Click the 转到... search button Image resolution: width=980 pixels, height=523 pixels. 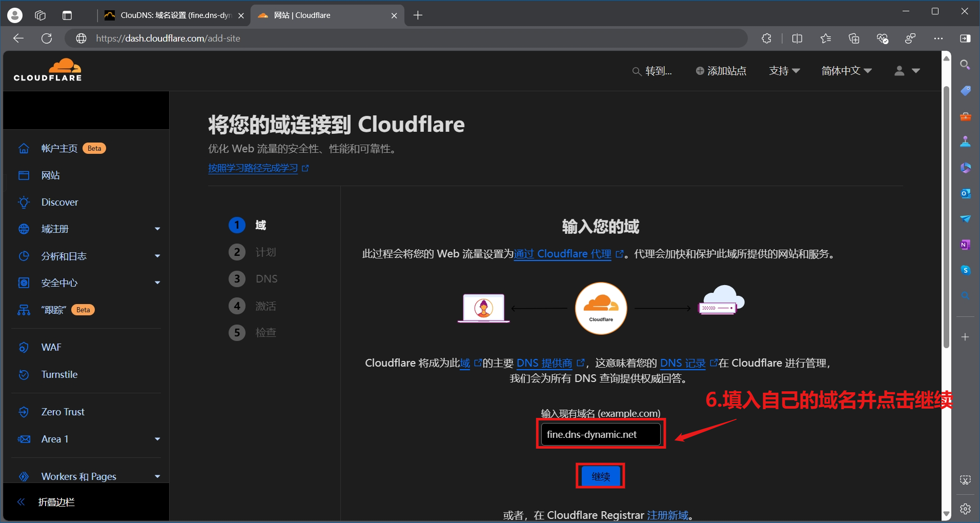tap(652, 71)
